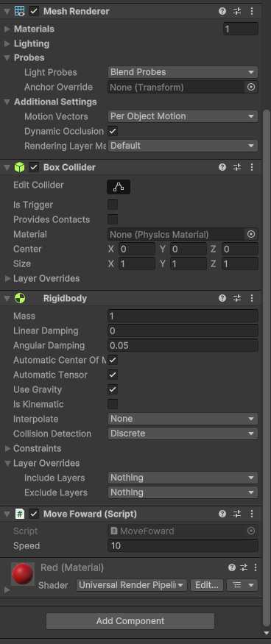Open the Shader Universal Render Pipeline dropdown

point(132,585)
